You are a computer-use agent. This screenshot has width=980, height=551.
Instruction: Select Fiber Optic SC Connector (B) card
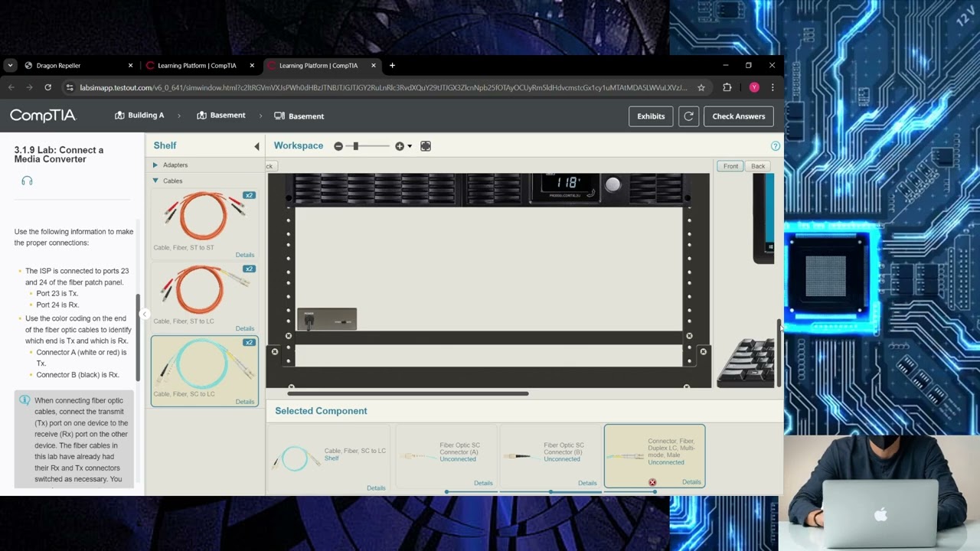550,458
